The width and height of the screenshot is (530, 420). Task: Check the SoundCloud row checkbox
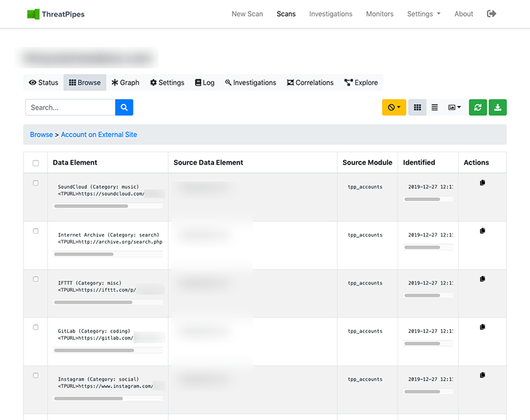tap(36, 183)
